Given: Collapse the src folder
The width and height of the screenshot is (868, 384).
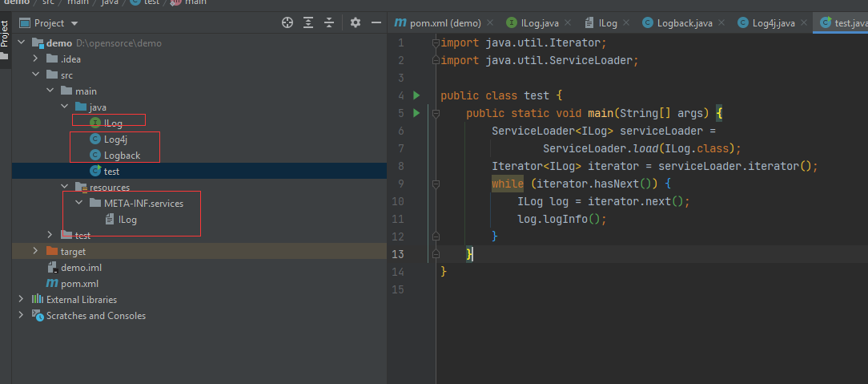Looking at the screenshot, I should click(x=35, y=75).
